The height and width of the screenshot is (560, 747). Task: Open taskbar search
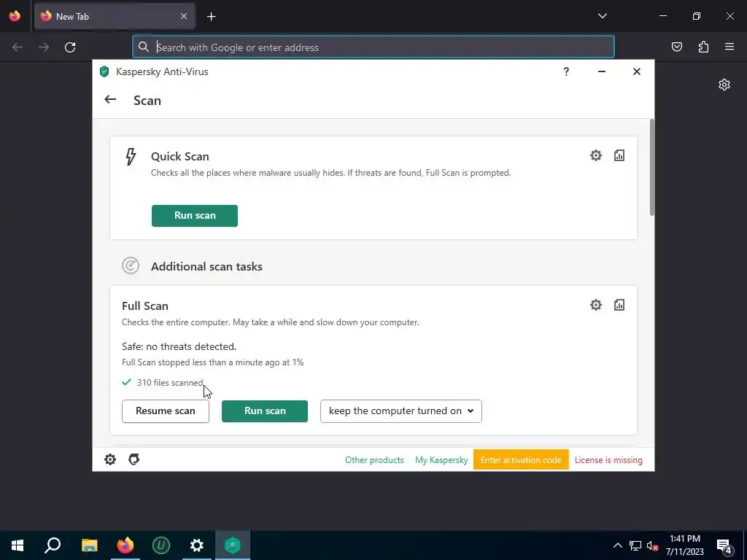coord(53,545)
